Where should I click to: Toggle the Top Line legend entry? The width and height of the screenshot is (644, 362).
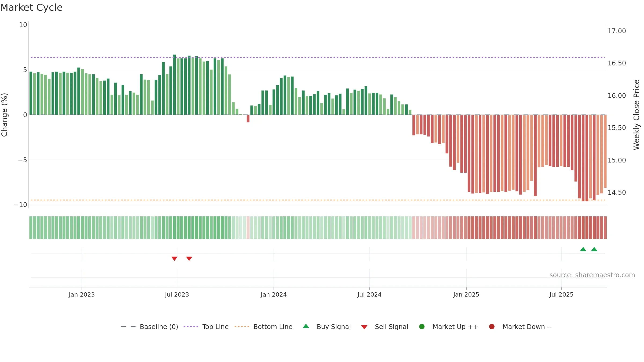pyautogui.click(x=206, y=327)
